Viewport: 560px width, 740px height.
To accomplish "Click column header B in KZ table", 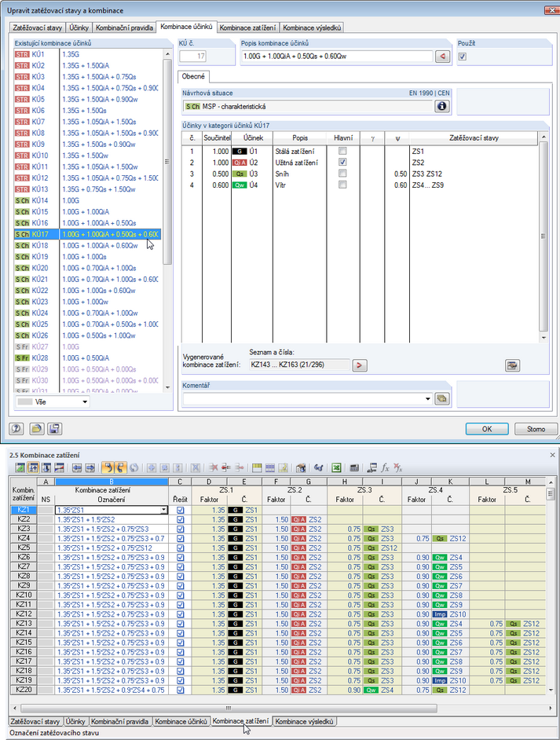I will coord(112,482).
